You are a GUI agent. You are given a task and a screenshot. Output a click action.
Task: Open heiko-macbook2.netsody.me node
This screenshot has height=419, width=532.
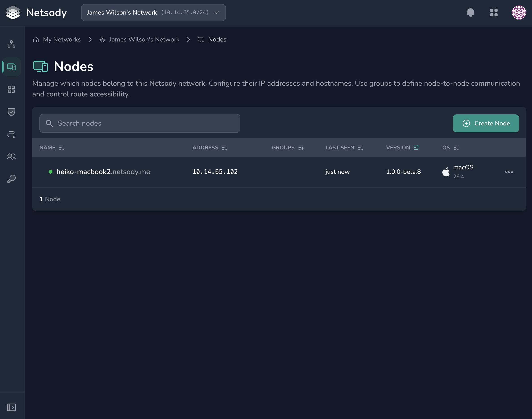tap(103, 172)
